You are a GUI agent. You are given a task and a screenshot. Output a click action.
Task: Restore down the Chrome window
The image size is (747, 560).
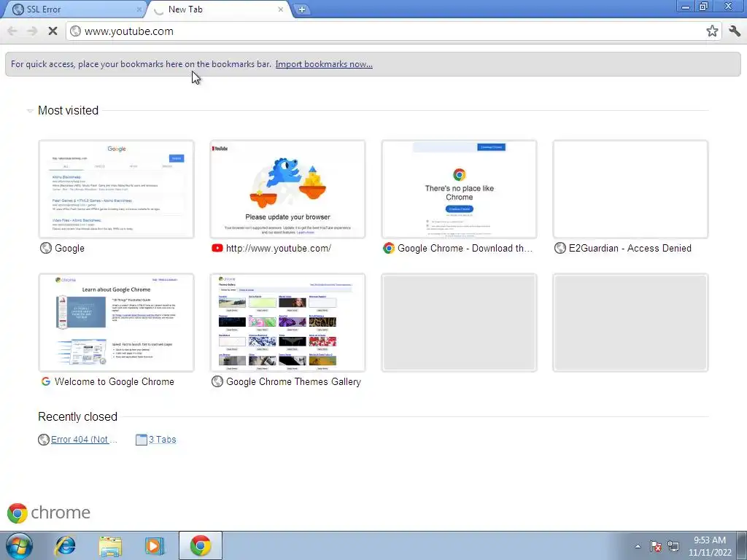click(703, 6)
